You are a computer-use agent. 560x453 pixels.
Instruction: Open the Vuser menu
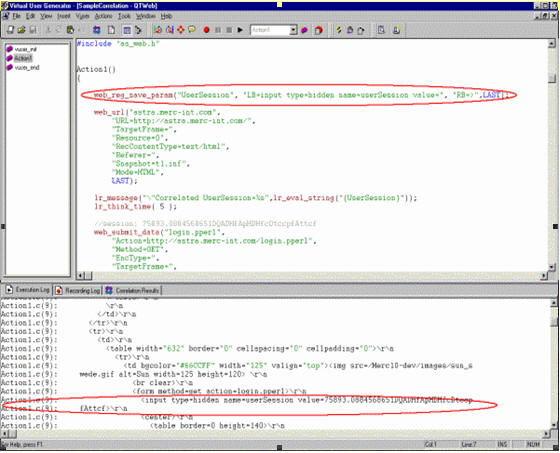coord(82,16)
